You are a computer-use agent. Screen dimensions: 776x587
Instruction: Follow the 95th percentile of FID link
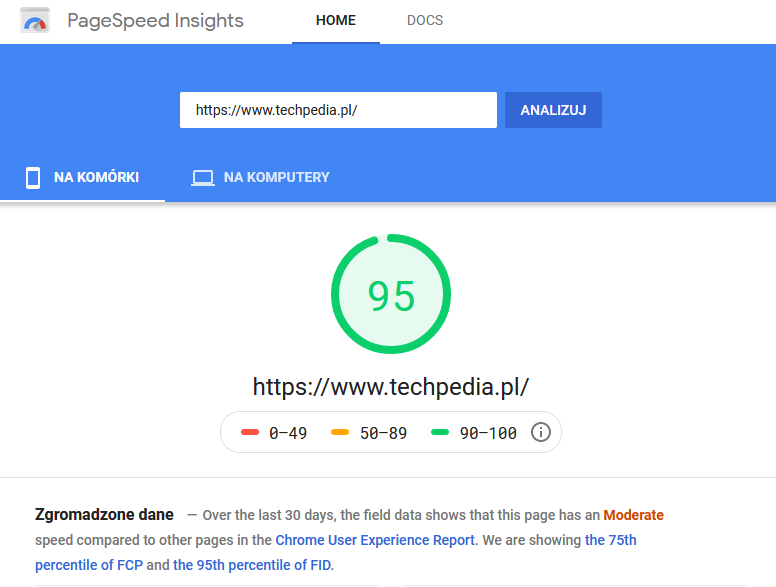coord(252,565)
